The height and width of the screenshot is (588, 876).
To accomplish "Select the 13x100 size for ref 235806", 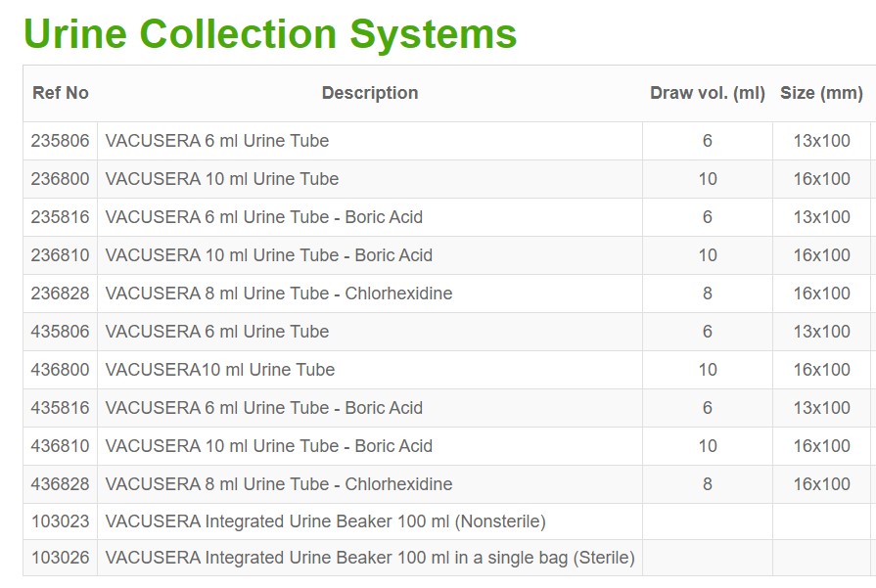I will pyautogui.click(x=821, y=141).
